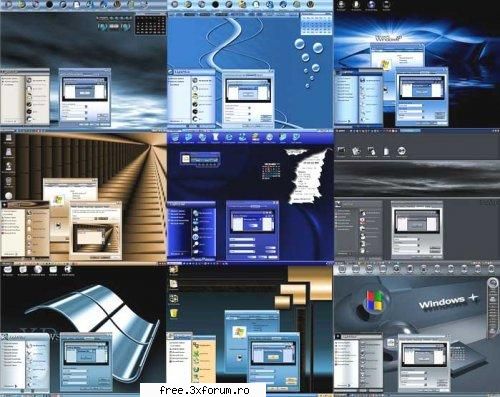Screen dimensions: 500x397
Task: Click the Windows flag image in brown-theme dialog
Action: pyautogui.click(x=59, y=200)
